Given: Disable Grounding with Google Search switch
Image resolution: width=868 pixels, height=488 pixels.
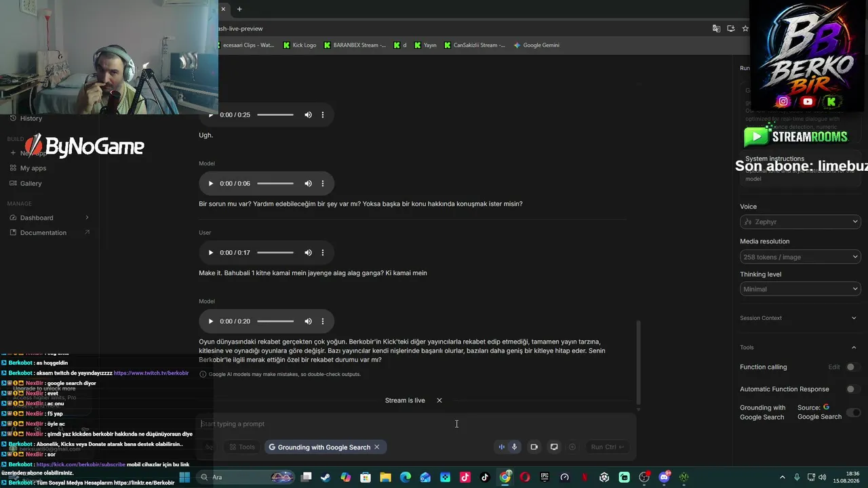Looking at the screenshot, I should tap(854, 413).
